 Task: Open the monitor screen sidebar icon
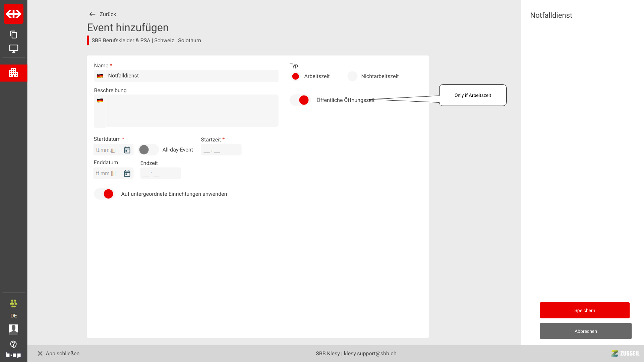tap(13, 49)
